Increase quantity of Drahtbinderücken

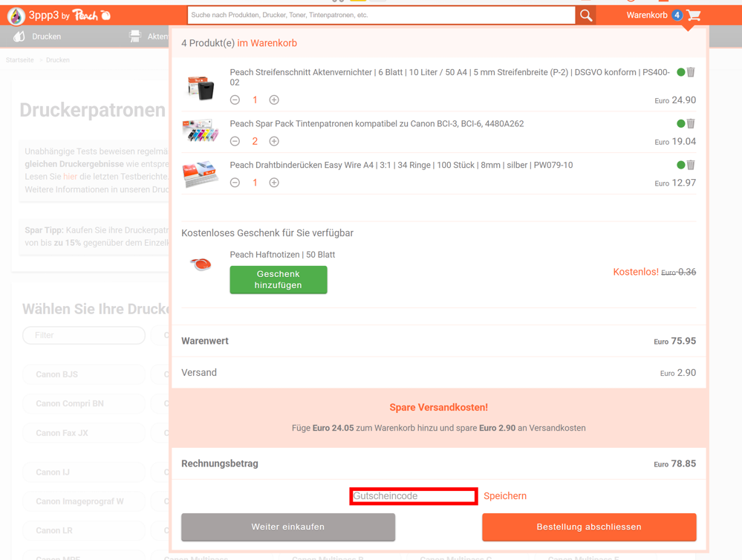(274, 183)
